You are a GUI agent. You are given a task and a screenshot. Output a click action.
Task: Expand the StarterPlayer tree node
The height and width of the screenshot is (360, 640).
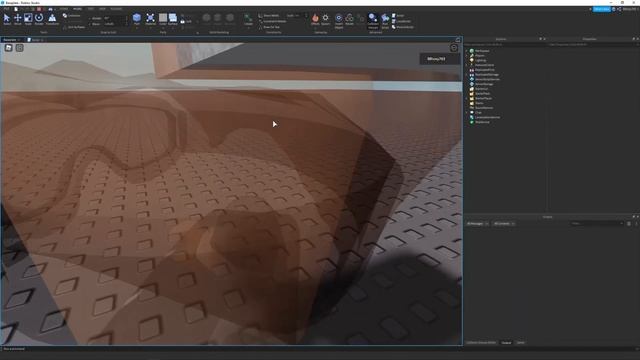[x=467, y=98]
